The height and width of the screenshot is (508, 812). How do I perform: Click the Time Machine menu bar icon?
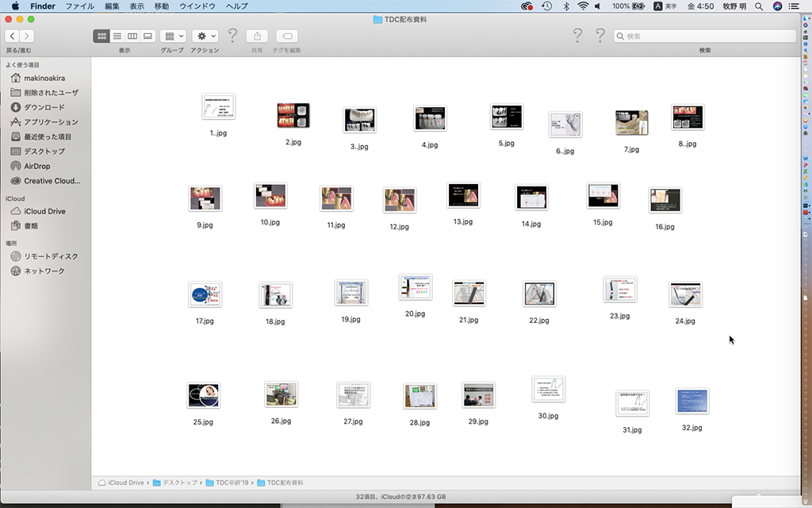[x=547, y=6]
